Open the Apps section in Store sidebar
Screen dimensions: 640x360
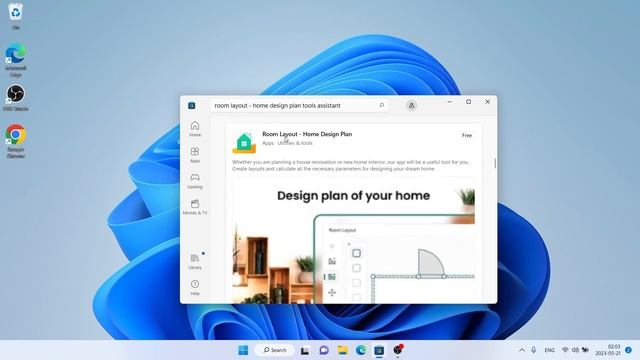195,155
